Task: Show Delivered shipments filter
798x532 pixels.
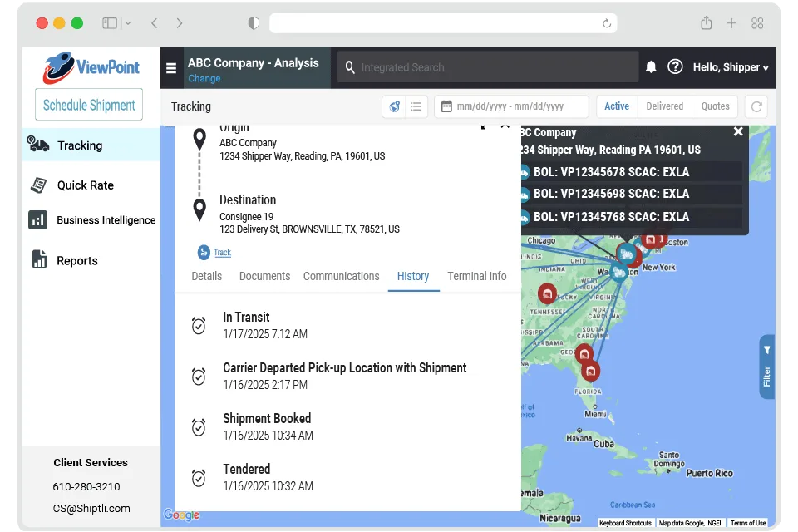Action: [x=664, y=106]
